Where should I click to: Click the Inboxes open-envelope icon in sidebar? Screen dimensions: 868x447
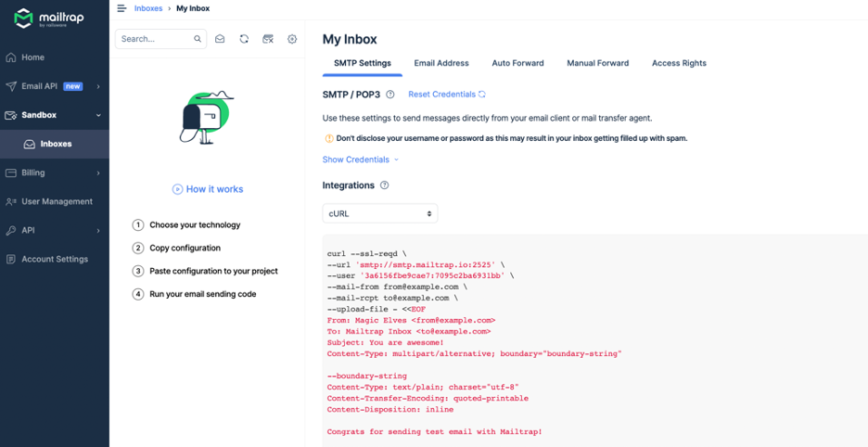(30, 144)
